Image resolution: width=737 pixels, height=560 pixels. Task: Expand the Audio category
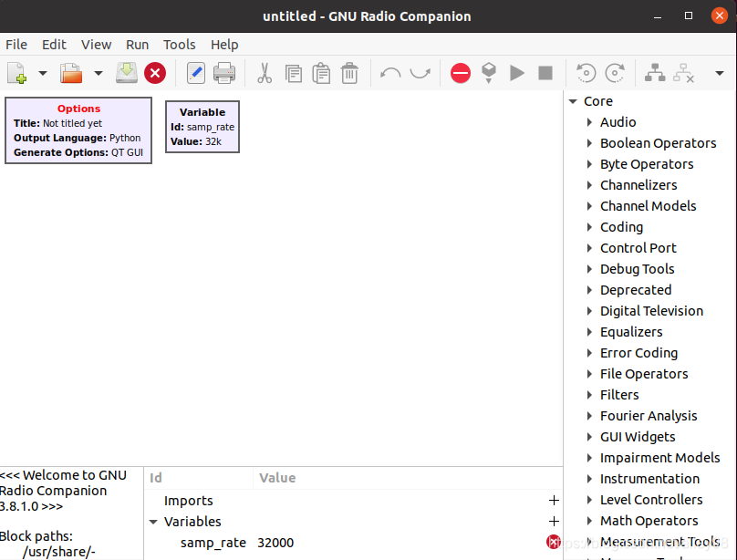click(589, 122)
